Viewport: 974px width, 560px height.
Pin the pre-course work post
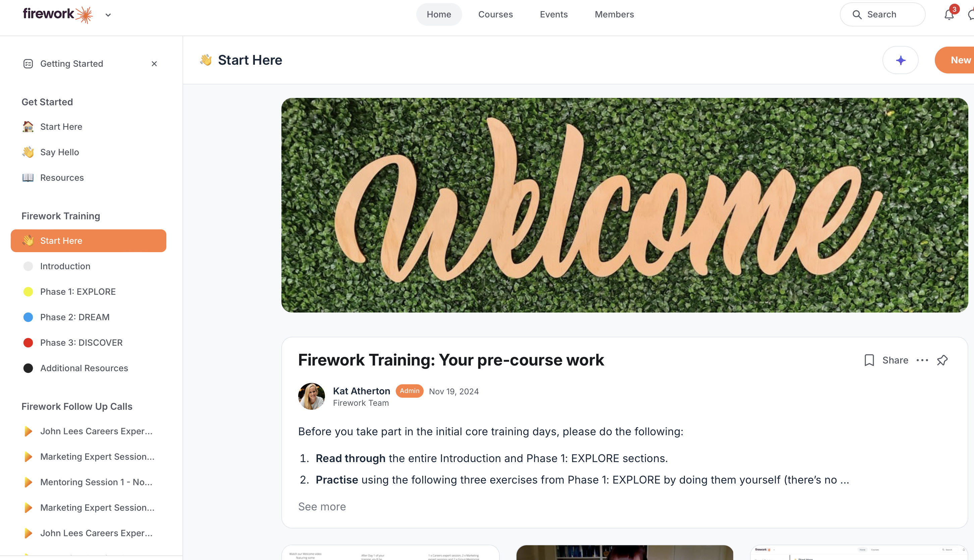(942, 360)
